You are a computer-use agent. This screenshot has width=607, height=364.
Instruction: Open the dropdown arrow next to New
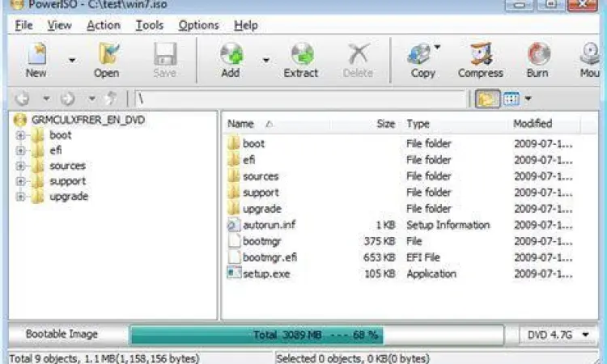click(72, 60)
